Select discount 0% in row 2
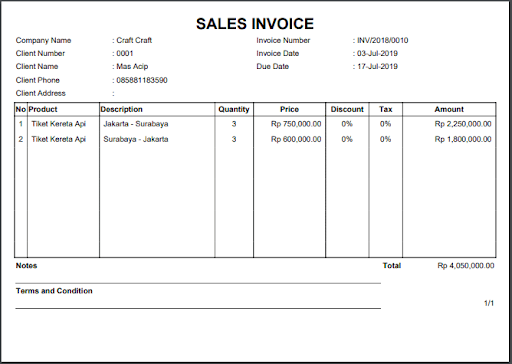512x364 pixels. tap(347, 139)
